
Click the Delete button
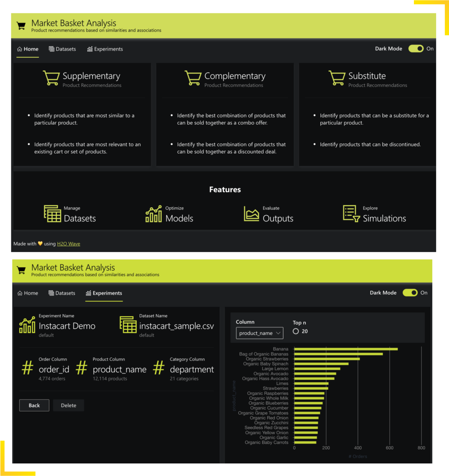click(x=68, y=405)
